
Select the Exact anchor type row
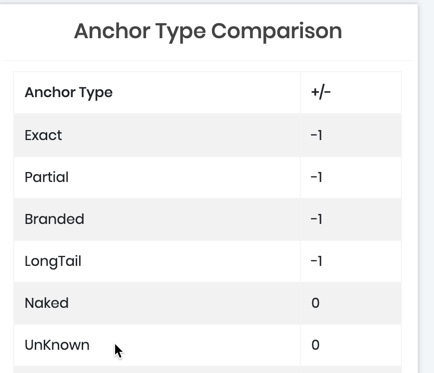pyautogui.click(x=207, y=135)
